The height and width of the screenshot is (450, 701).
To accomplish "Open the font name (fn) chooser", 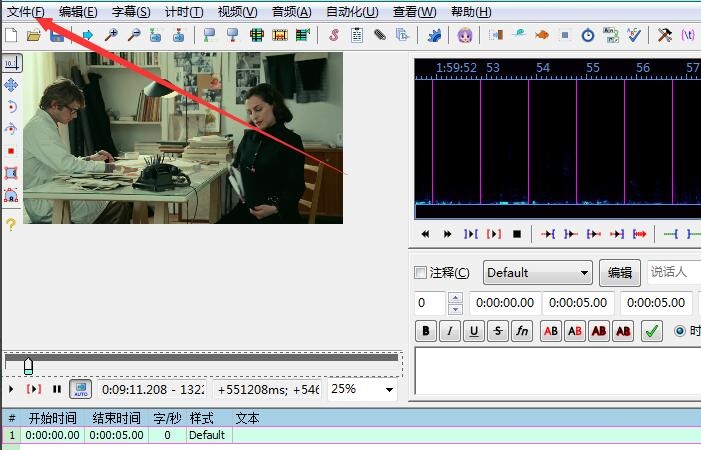I will point(522,331).
